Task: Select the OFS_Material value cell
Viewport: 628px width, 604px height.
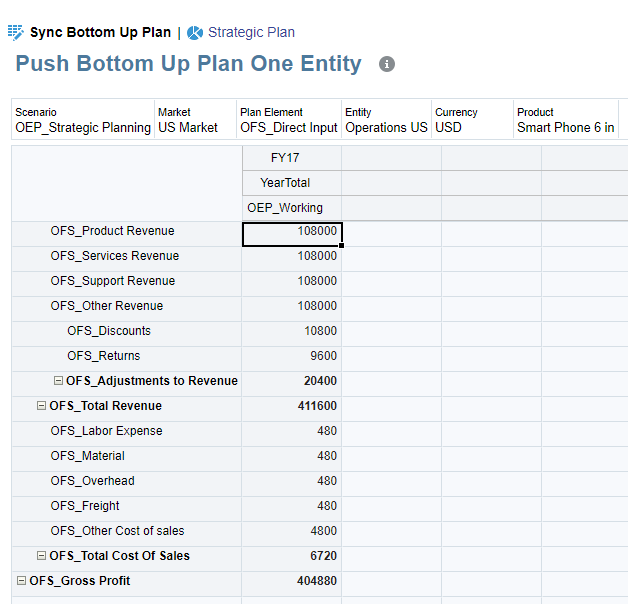Action: 292,459
